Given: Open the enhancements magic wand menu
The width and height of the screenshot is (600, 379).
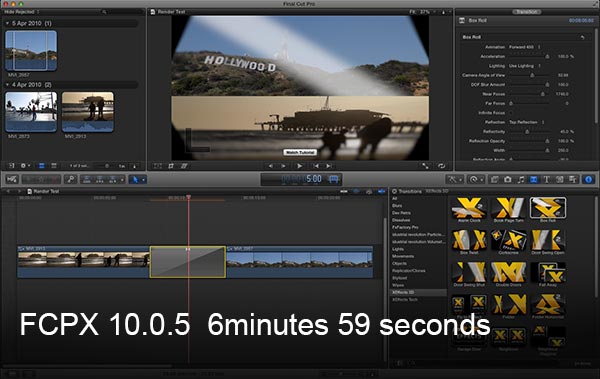Looking at the screenshot, I should click(454, 179).
